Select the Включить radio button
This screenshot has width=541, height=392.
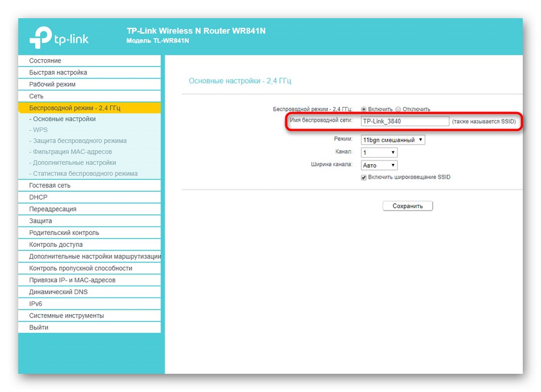coord(364,109)
